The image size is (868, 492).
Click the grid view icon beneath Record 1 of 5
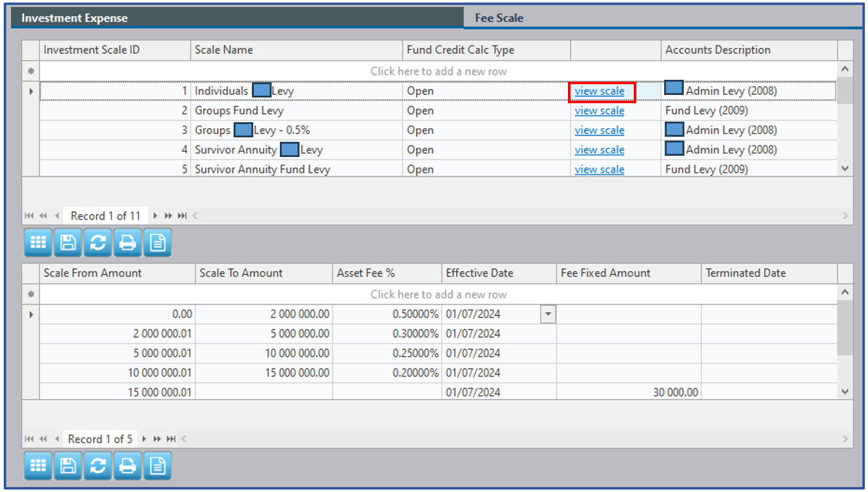38,466
